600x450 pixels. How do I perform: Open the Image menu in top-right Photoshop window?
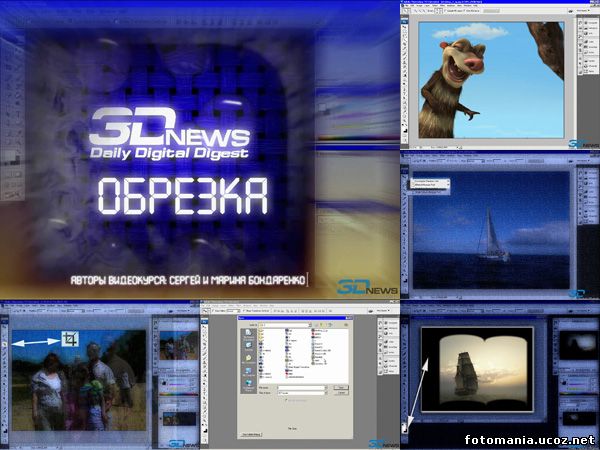(419, 5)
